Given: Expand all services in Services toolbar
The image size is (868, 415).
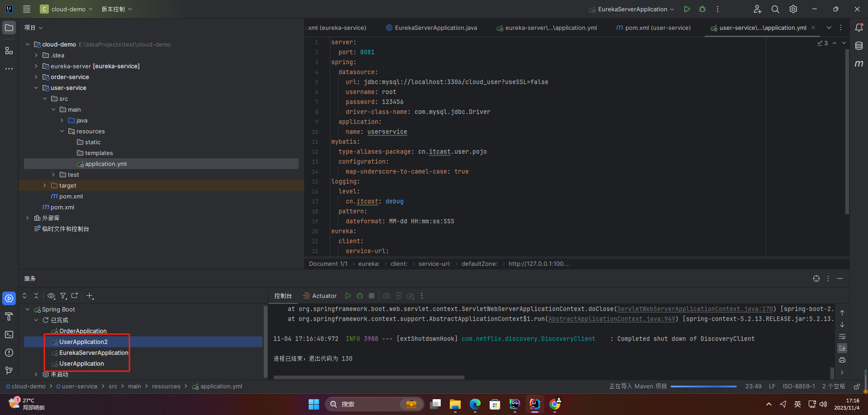Looking at the screenshot, I should (24, 296).
